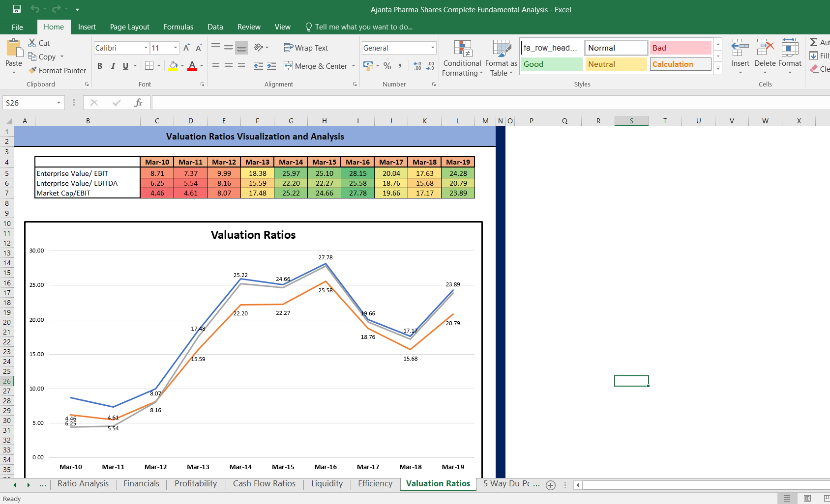Toggle Align Right for the text
The width and height of the screenshot is (830, 504).
pyautogui.click(x=241, y=66)
